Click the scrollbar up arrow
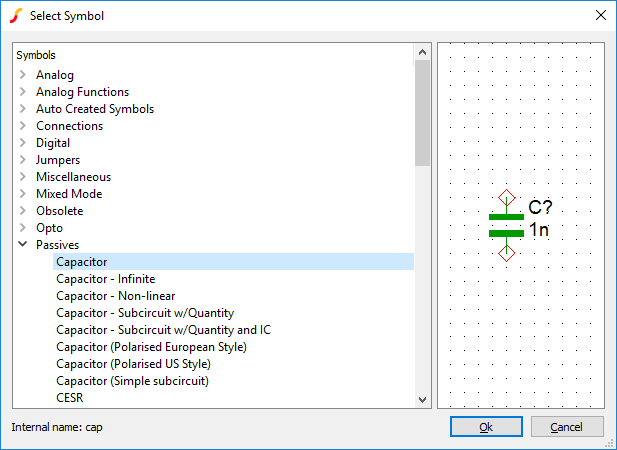 coord(423,52)
